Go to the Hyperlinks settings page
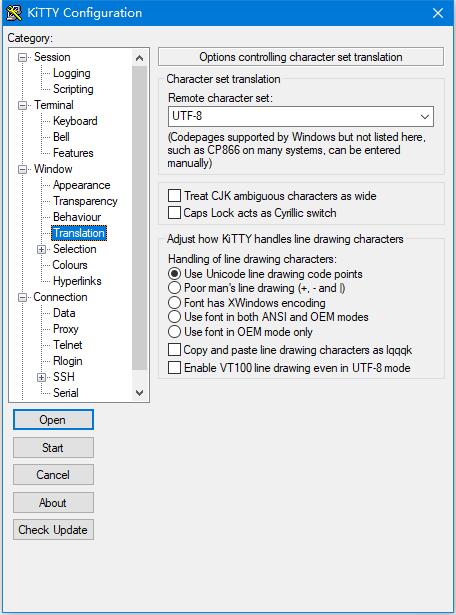 [77, 281]
